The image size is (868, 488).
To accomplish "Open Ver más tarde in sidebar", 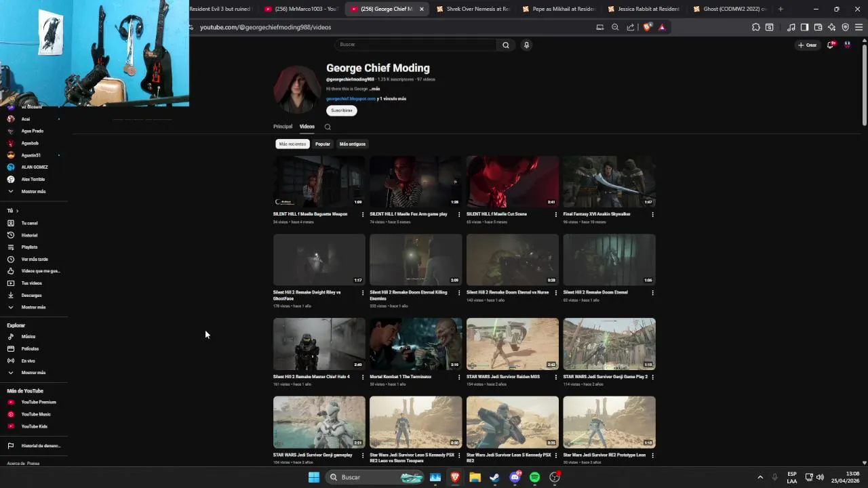I will pyautogui.click(x=35, y=259).
